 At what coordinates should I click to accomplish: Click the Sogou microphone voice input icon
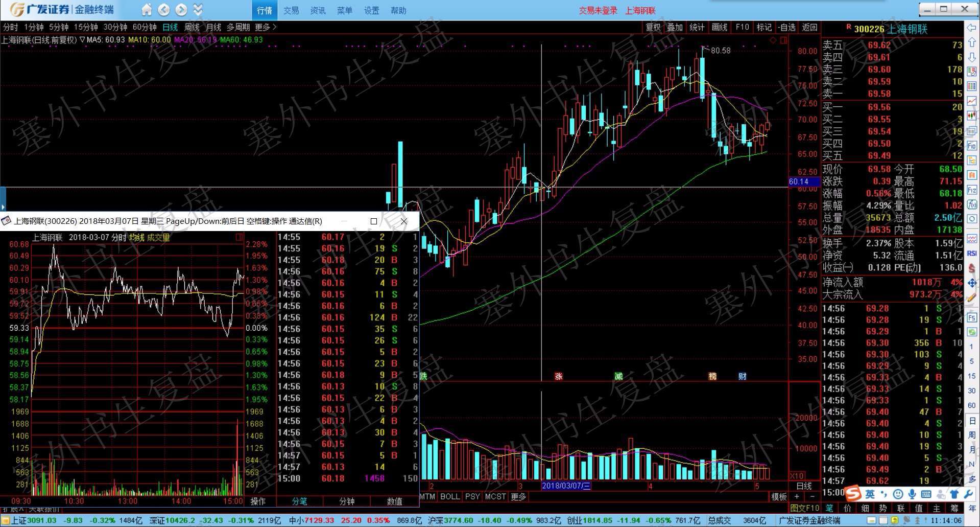[x=912, y=494]
